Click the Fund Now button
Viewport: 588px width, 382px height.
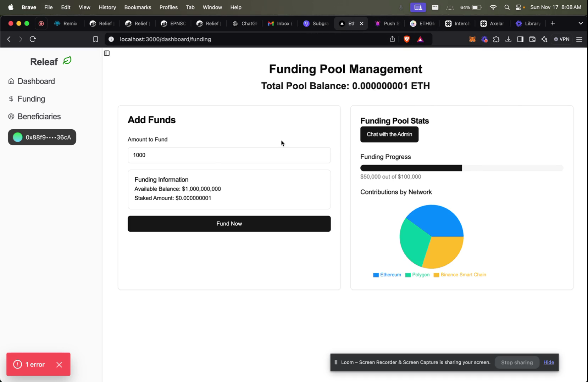click(229, 224)
